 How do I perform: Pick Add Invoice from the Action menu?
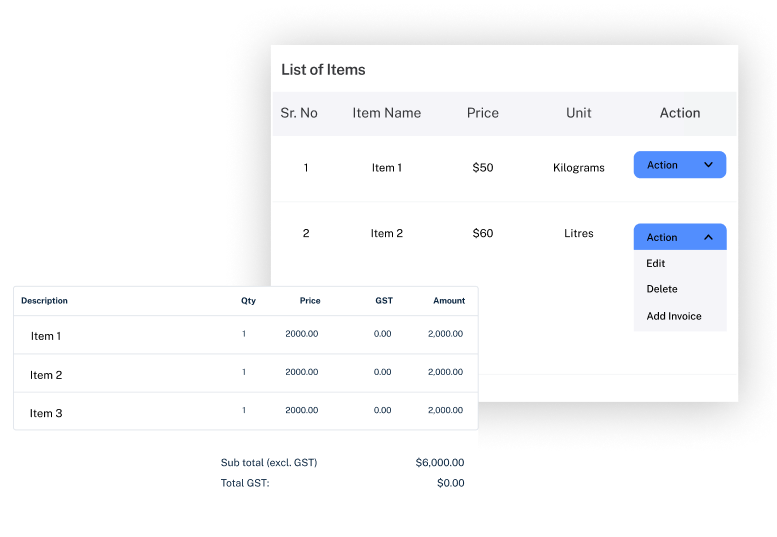(x=674, y=316)
